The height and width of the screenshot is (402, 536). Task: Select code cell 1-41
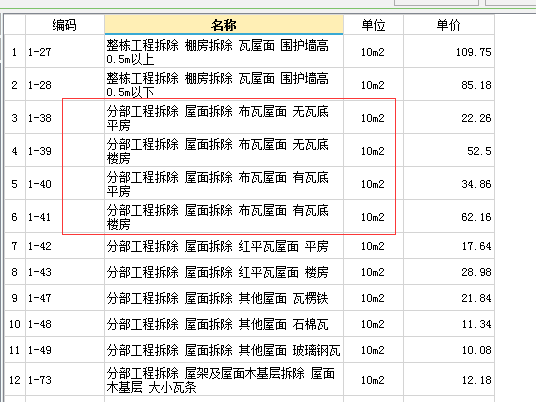click(65, 217)
